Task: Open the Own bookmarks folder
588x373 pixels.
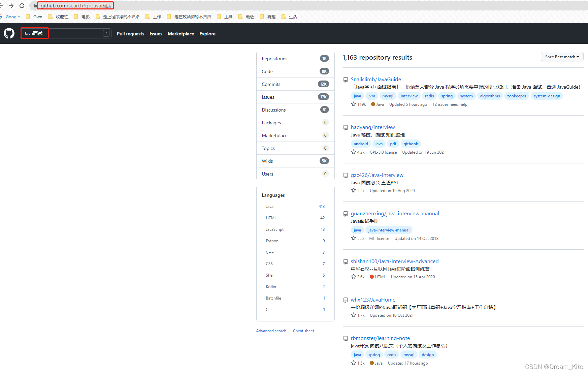Action: point(34,17)
